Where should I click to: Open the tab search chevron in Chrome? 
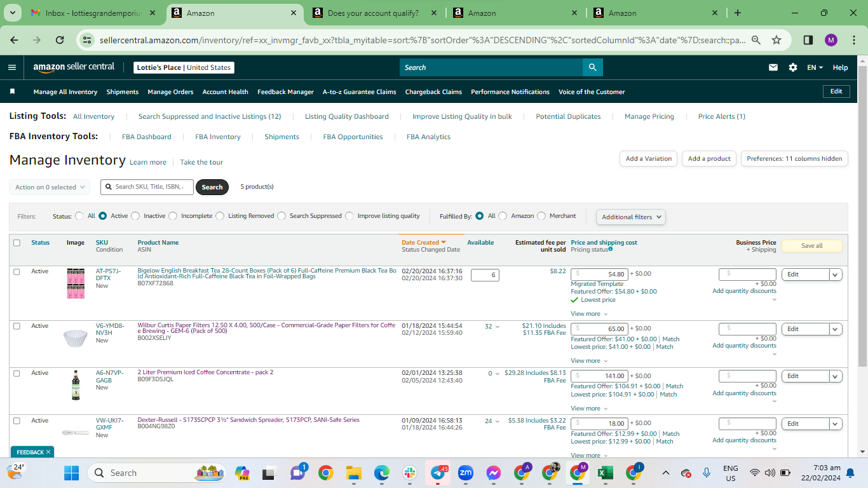(x=14, y=13)
